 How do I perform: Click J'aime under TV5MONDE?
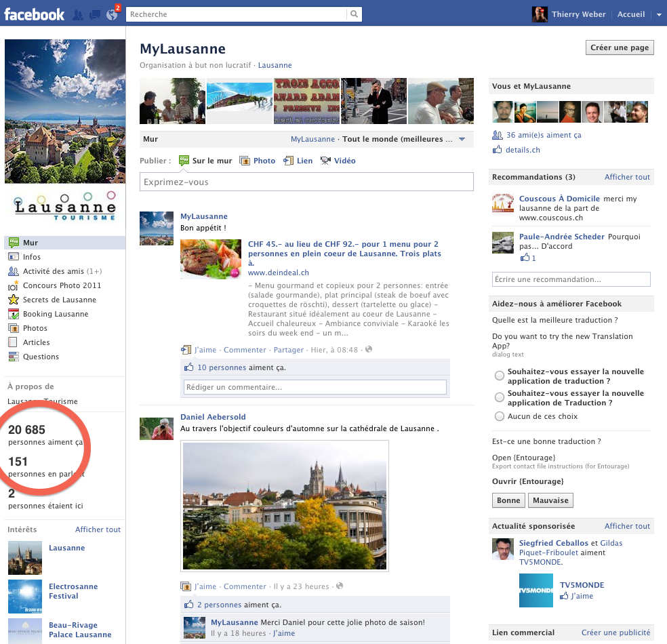pyautogui.click(x=582, y=597)
